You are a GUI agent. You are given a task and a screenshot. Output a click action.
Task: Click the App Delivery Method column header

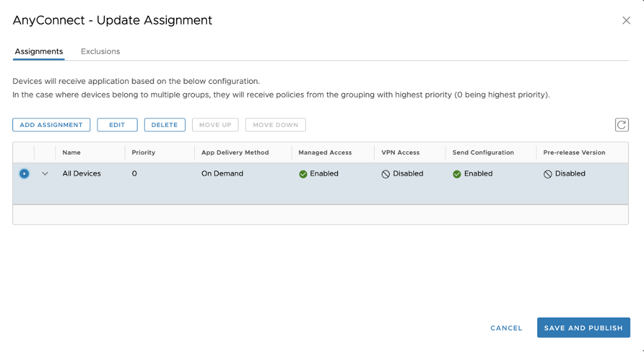click(x=235, y=152)
